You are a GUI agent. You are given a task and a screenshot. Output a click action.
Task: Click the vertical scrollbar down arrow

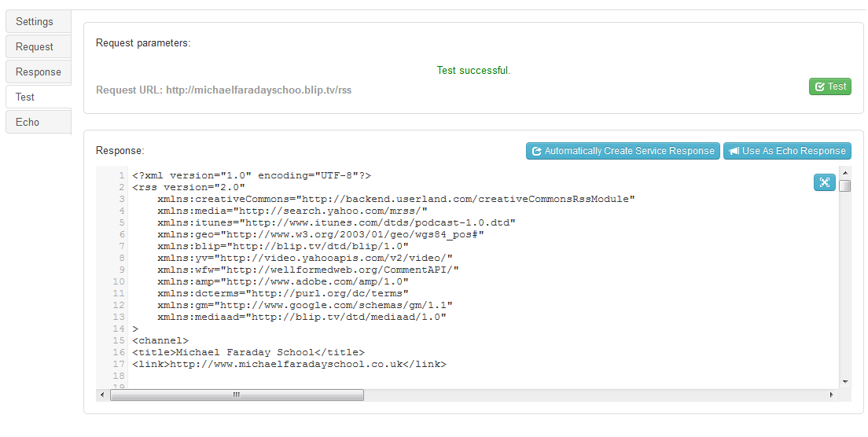(845, 381)
